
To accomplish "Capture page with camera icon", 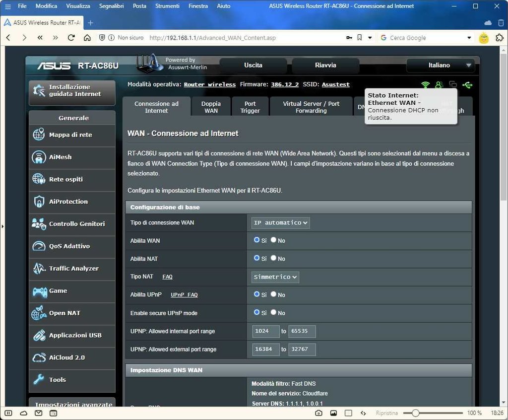I will pyautogui.click(x=319, y=413).
